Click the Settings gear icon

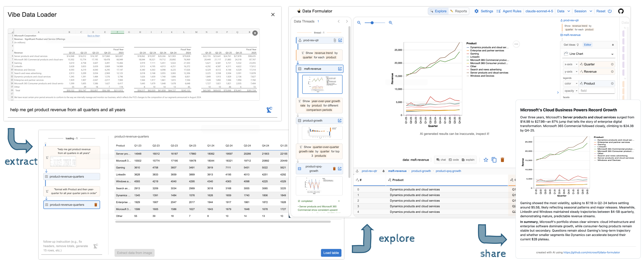click(x=476, y=11)
